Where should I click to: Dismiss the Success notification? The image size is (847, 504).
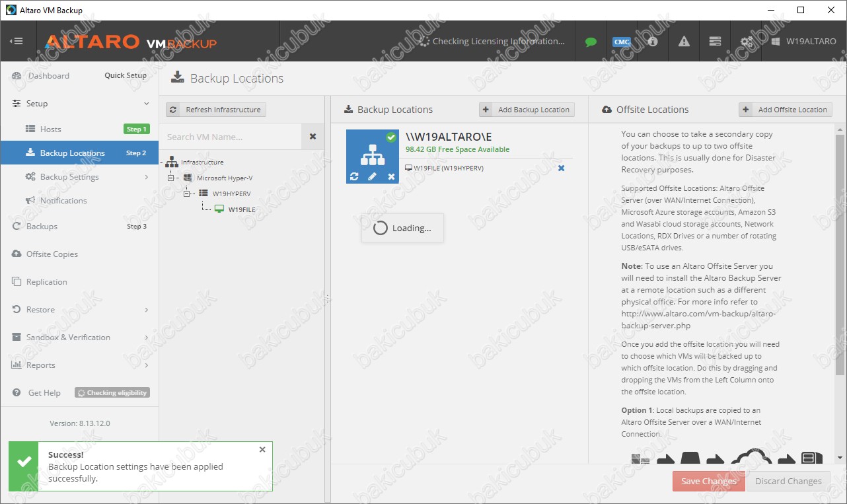tap(262, 450)
